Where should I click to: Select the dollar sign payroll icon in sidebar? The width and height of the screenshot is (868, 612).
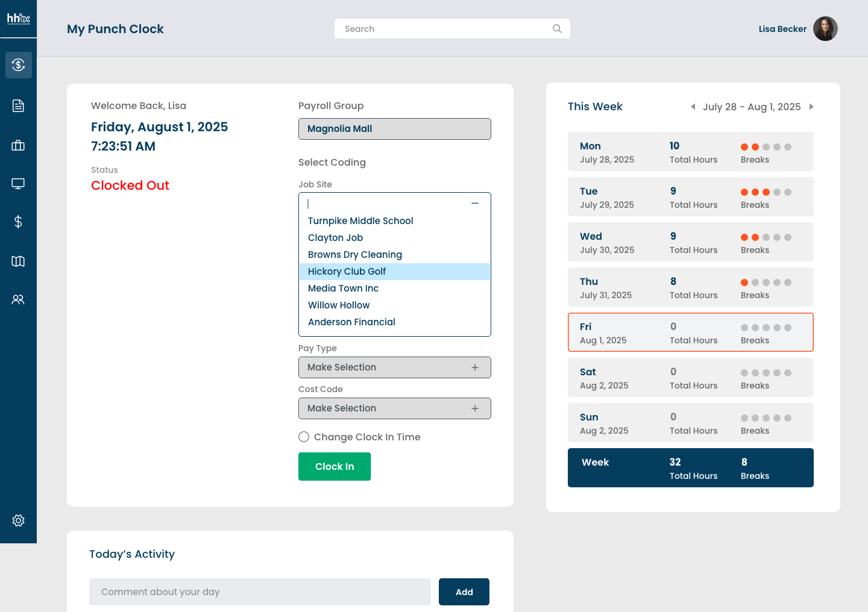[18, 222]
